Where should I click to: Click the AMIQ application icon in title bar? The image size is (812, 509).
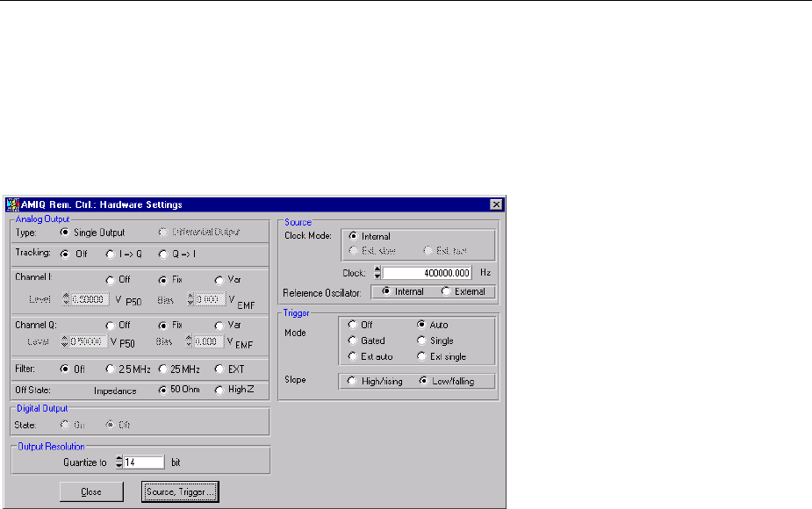[x=13, y=204]
